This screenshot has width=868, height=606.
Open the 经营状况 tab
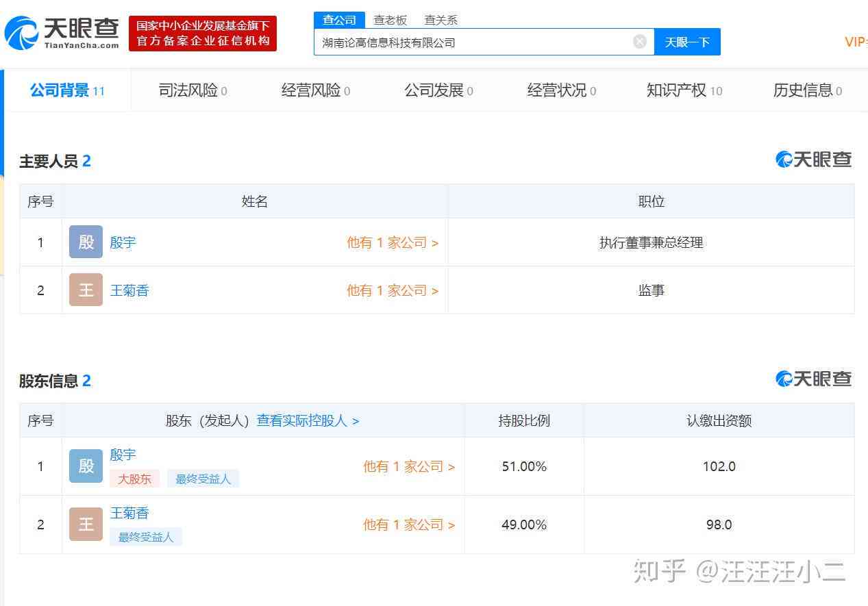tap(561, 90)
